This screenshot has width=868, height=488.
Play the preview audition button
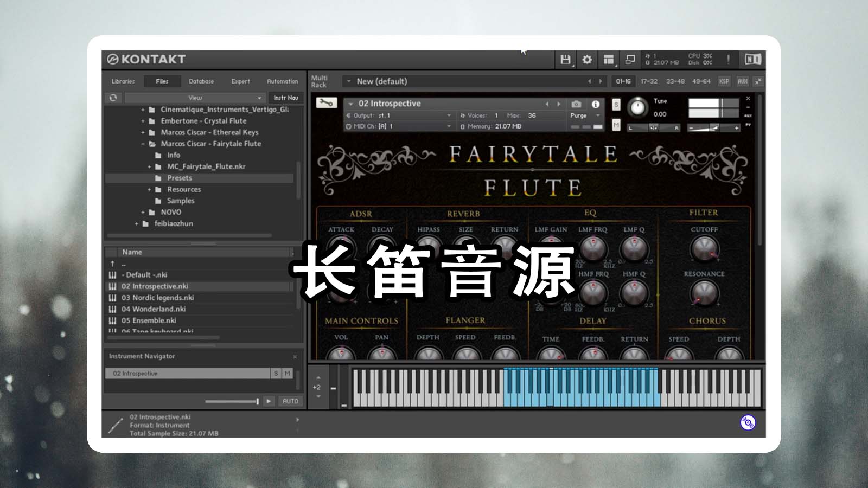269,401
